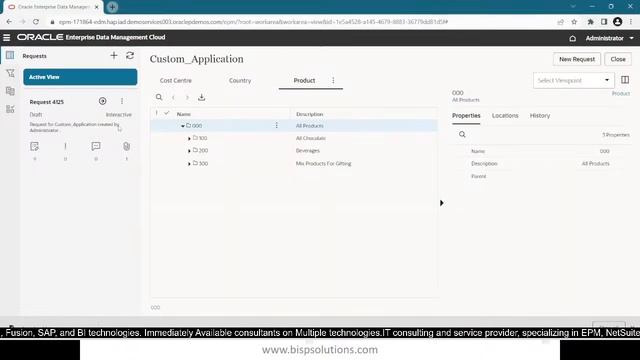Go to next search result arrow
Image resolution: width=640 pixels, height=360 pixels.
187,97
